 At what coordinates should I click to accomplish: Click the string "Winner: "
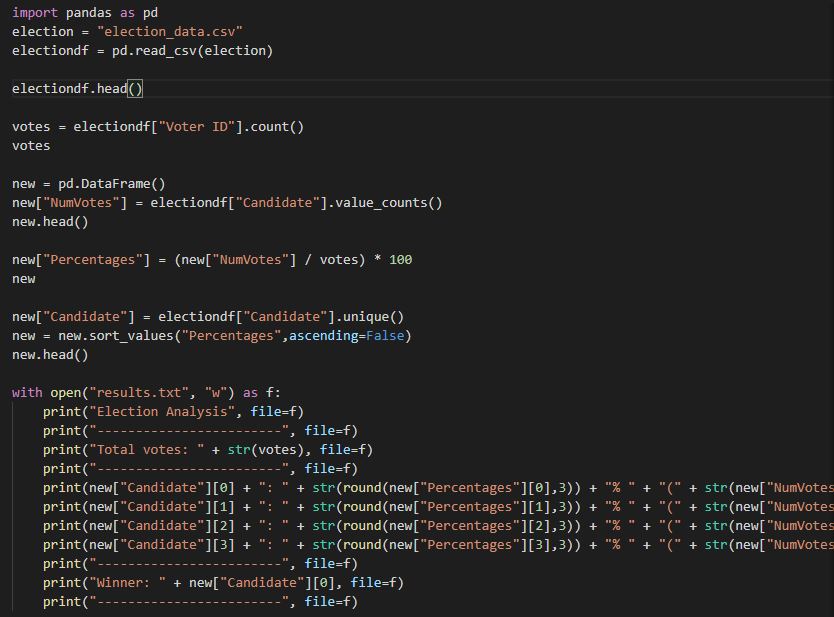[x=128, y=583]
